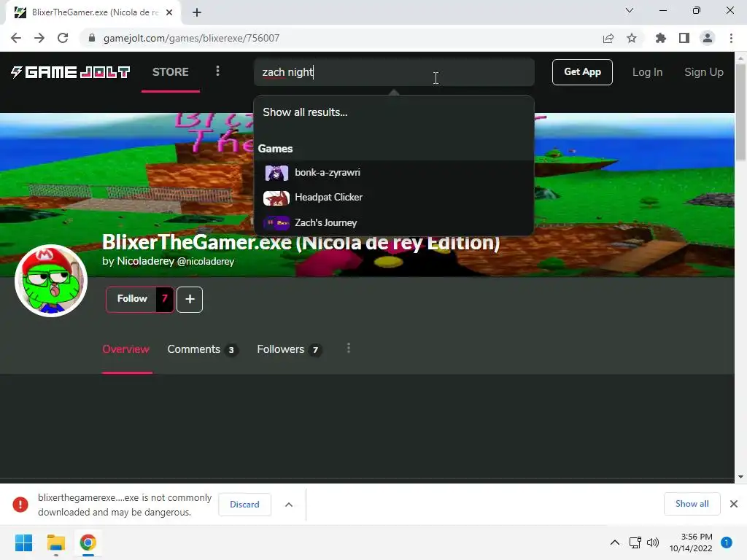The height and width of the screenshot is (560, 747).
Task: Click the bonk-a-zyrawri game thumbnail
Action: click(276, 173)
